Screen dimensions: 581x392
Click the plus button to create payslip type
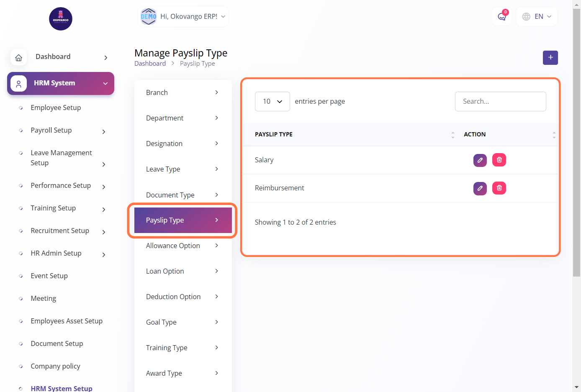click(x=550, y=58)
